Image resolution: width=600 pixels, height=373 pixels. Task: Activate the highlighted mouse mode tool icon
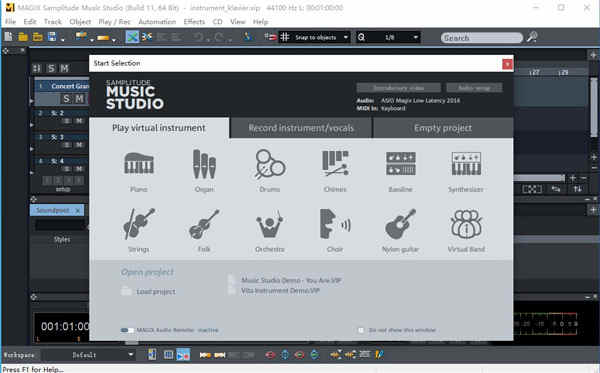[x=132, y=37]
